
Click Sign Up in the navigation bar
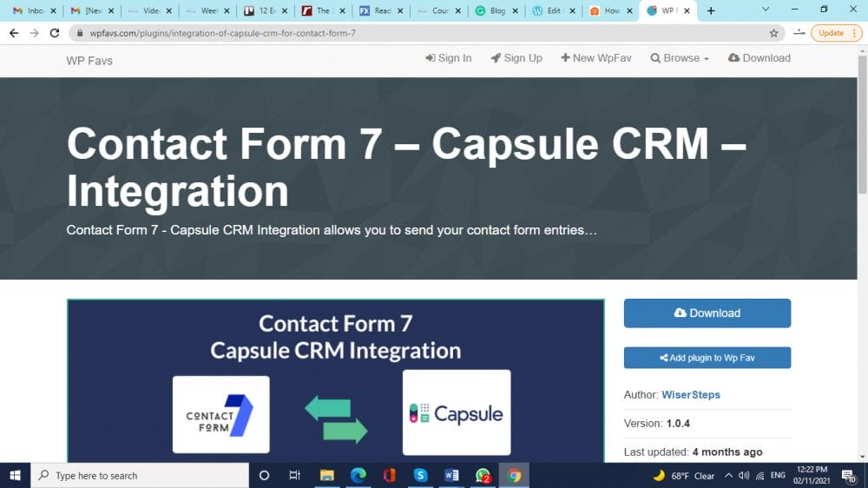516,58
